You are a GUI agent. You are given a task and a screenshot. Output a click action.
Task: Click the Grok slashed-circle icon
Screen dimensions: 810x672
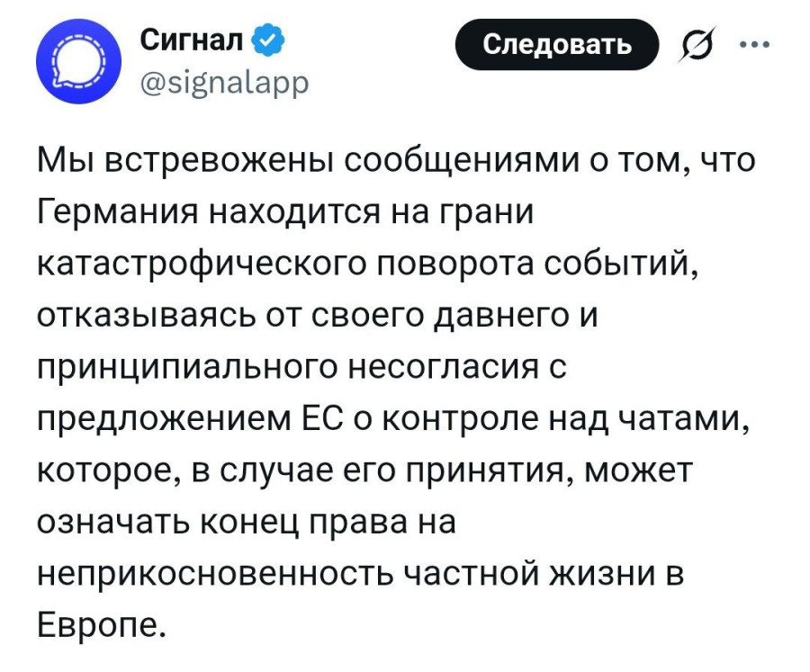696,45
